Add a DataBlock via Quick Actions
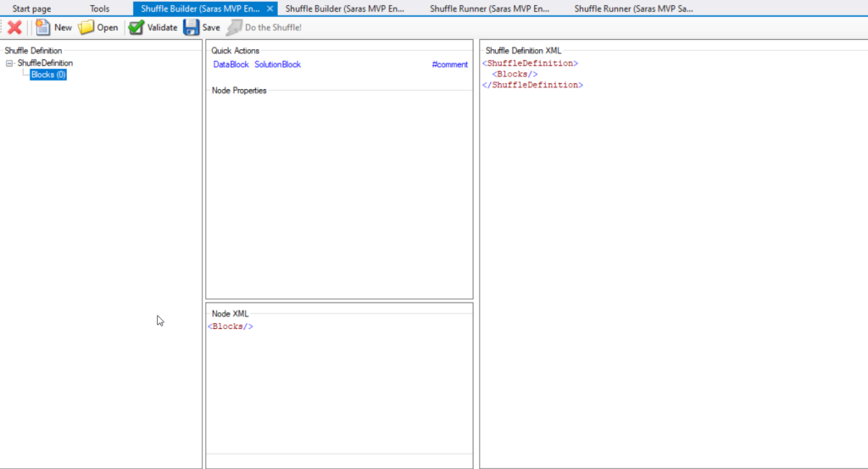The height and width of the screenshot is (469, 868). point(231,64)
